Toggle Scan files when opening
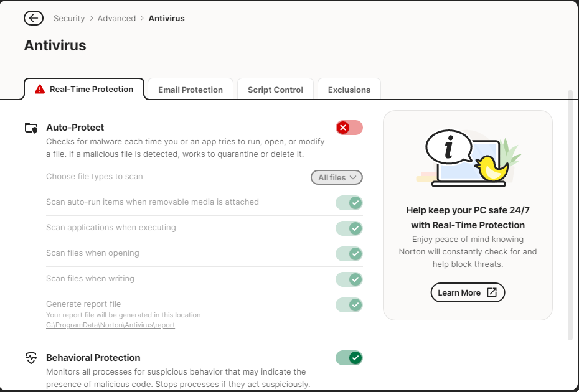 pos(349,254)
